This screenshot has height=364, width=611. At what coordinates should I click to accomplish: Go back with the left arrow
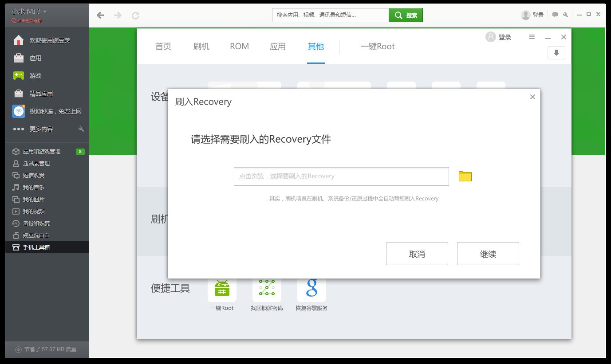(x=101, y=16)
